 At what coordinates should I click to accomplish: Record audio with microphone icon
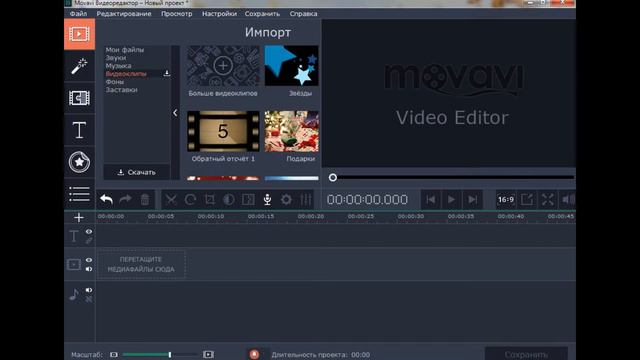click(267, 200)
